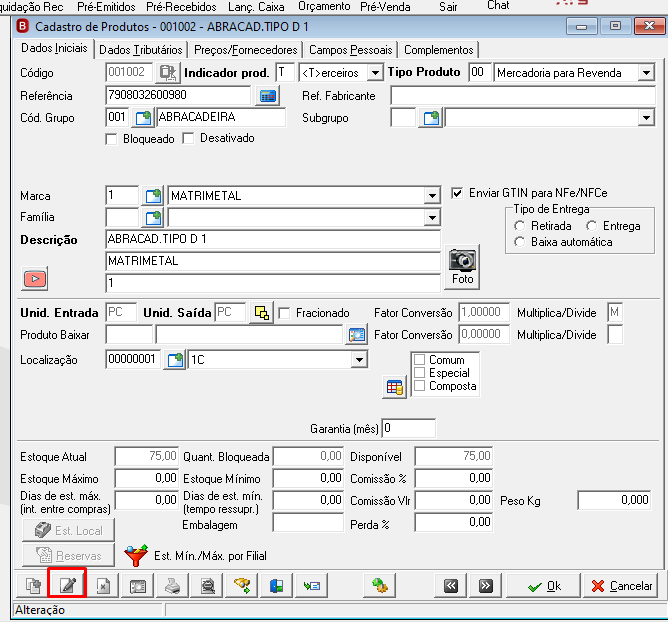Screen dimensions: 668x623
Task: Click the calculator icon beside Referência
Action: [x=268, y=95]
